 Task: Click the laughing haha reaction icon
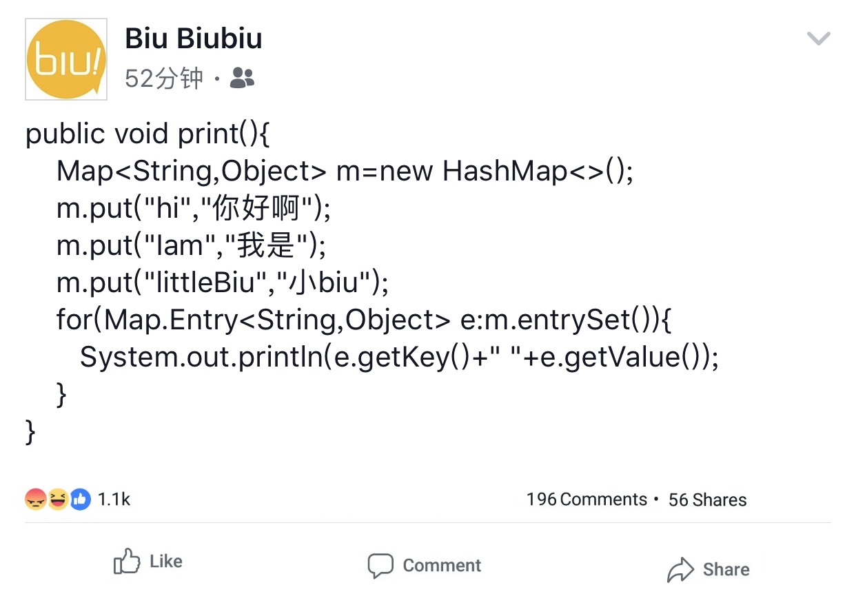(x=58, y=499)
